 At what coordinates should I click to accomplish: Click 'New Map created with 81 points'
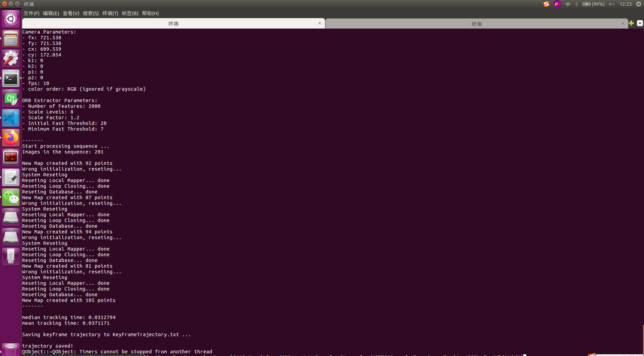point(67,266)
